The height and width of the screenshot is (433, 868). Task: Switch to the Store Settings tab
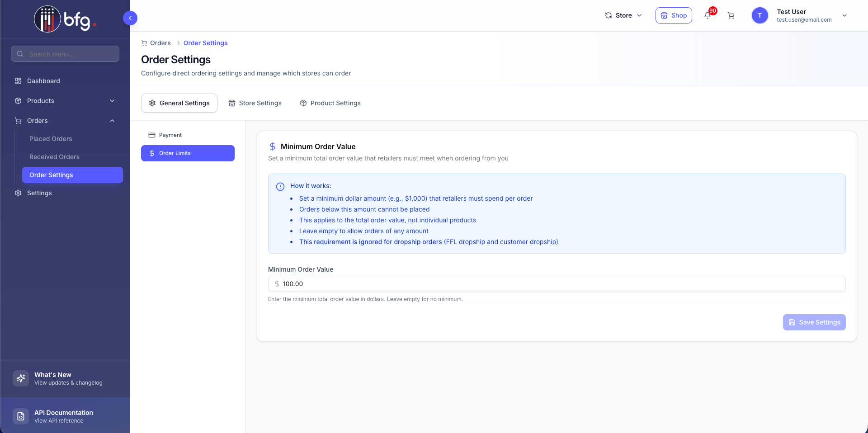pos(255,103)
